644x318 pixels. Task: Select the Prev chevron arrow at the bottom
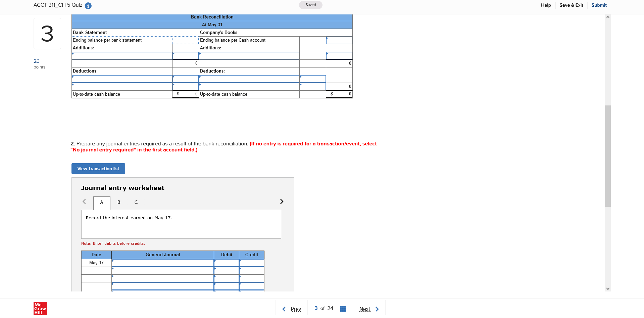284,309
